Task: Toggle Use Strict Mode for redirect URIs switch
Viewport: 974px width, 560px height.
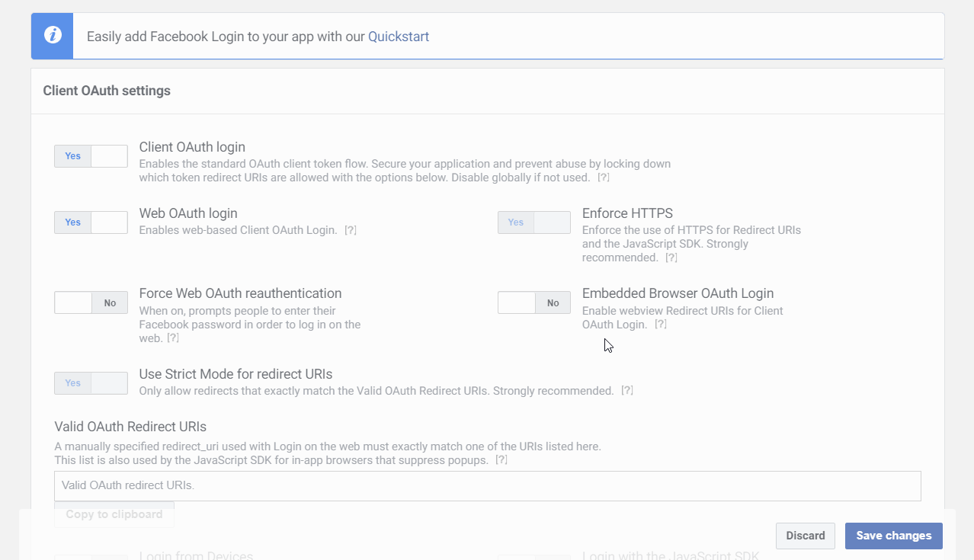Action: [x=91, y=383]
